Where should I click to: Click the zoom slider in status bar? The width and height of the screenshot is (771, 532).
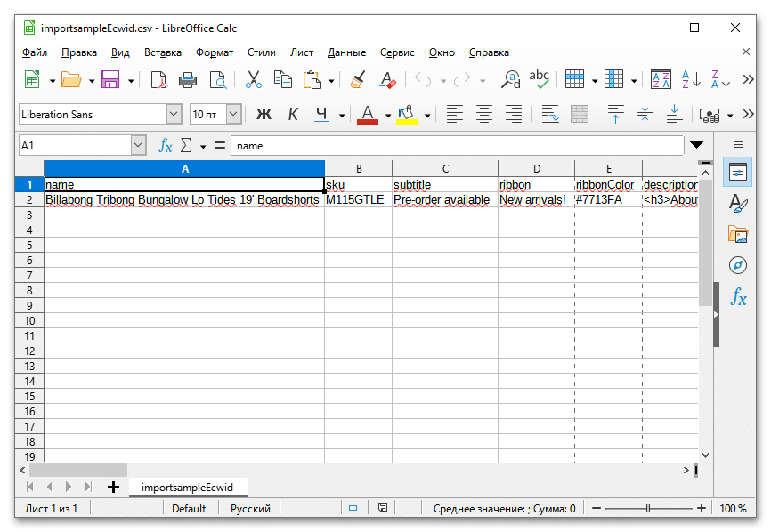click(x=648, y=509)
